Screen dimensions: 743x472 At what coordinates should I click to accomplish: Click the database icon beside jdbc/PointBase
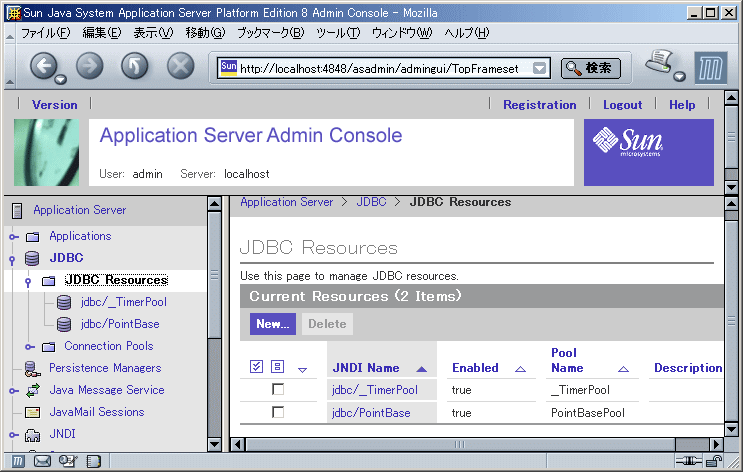point(64,324)
